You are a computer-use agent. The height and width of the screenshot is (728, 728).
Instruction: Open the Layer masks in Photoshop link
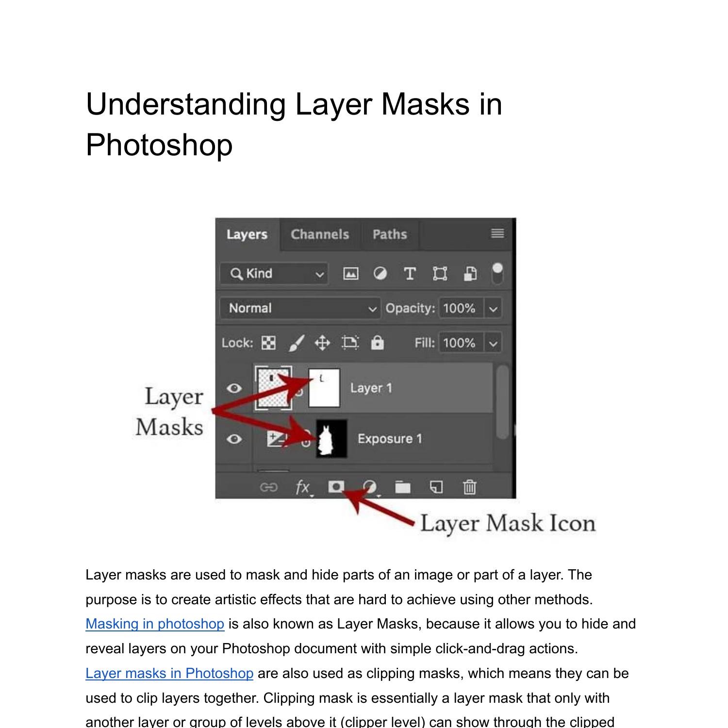[169, 674]
